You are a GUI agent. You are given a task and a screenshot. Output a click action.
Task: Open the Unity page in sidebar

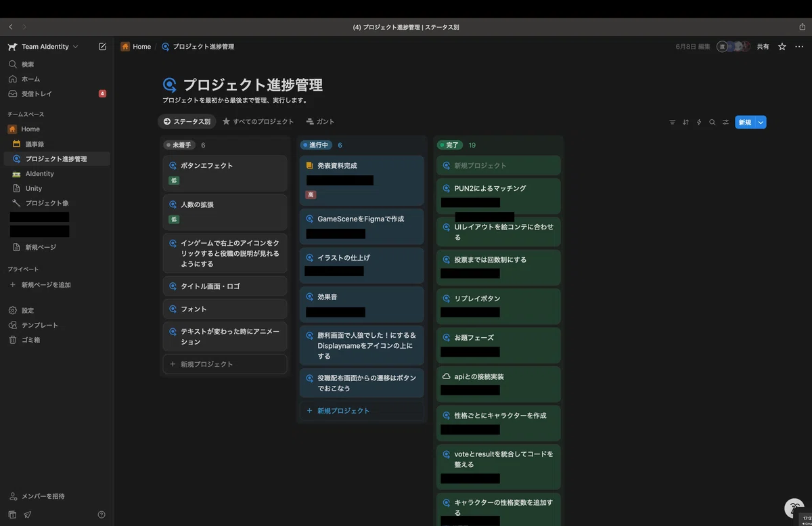57,188
